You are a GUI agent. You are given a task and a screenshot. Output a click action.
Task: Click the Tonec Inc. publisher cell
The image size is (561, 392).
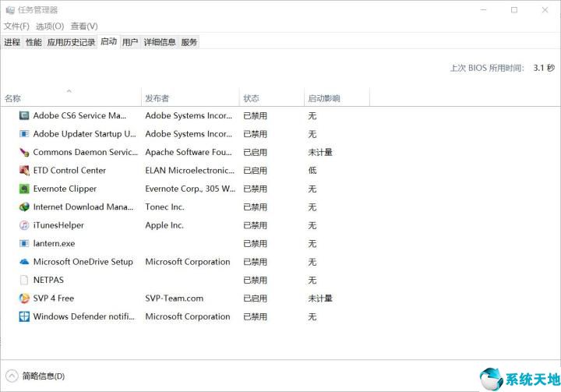pyautogui.click(x=164, y=207)
